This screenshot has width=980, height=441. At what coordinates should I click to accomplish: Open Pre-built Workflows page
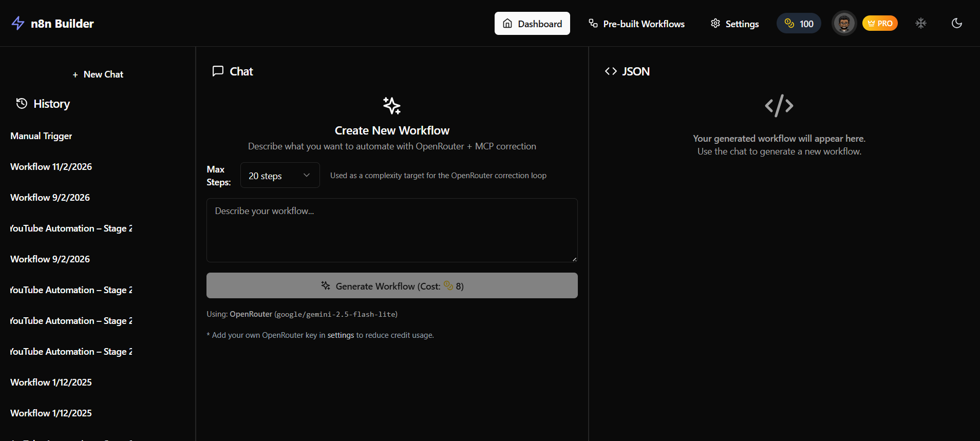[636, 24]
